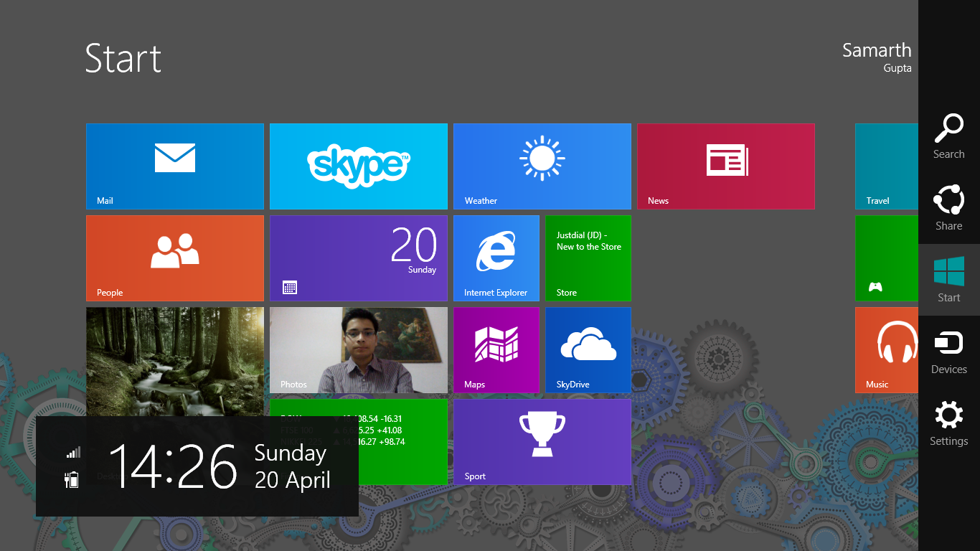980x551 pixels.
Task: Open the Calendar tile showing 20 Sunday
Action: pyautogui.click(x=359, y=258)
